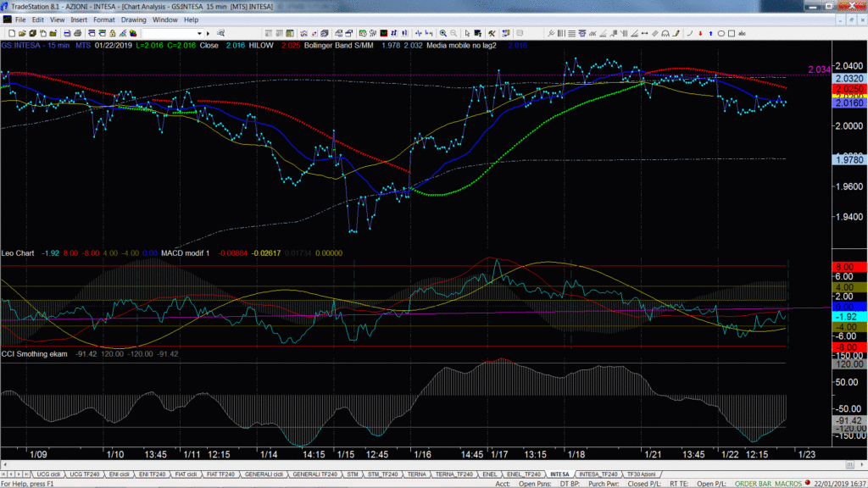Click the 1/16 date on time axis
868x488 pixels.
pos(422,454)
